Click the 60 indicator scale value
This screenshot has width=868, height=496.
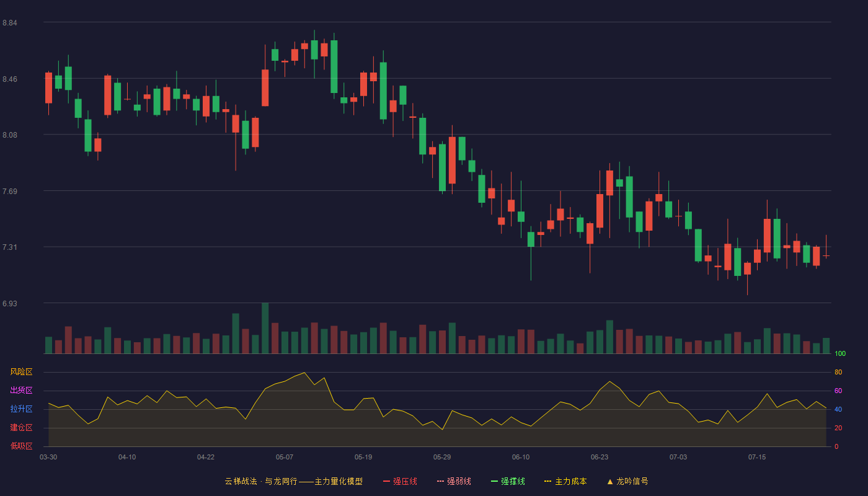(x=838, y=391)
